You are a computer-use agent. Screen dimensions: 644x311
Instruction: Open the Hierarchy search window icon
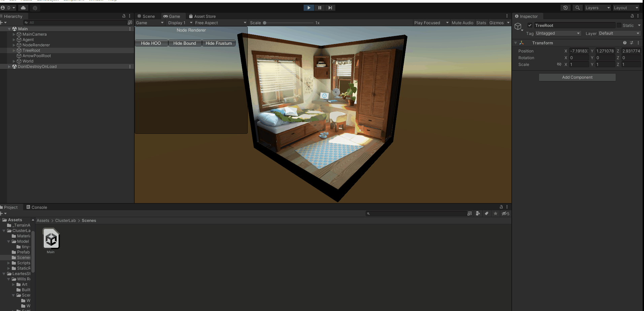(130, 23)
